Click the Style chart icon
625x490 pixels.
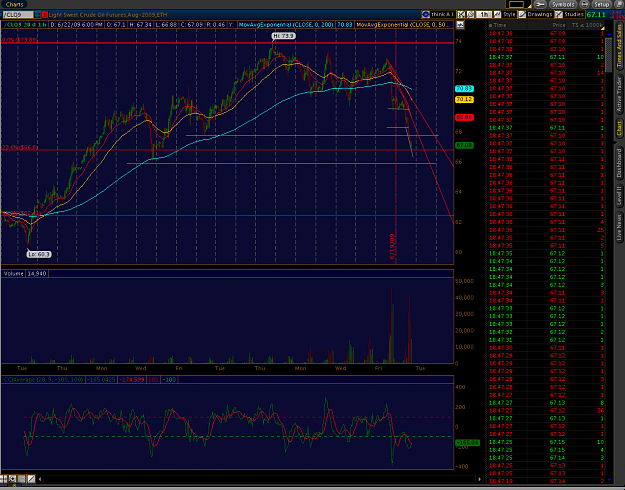497,14
